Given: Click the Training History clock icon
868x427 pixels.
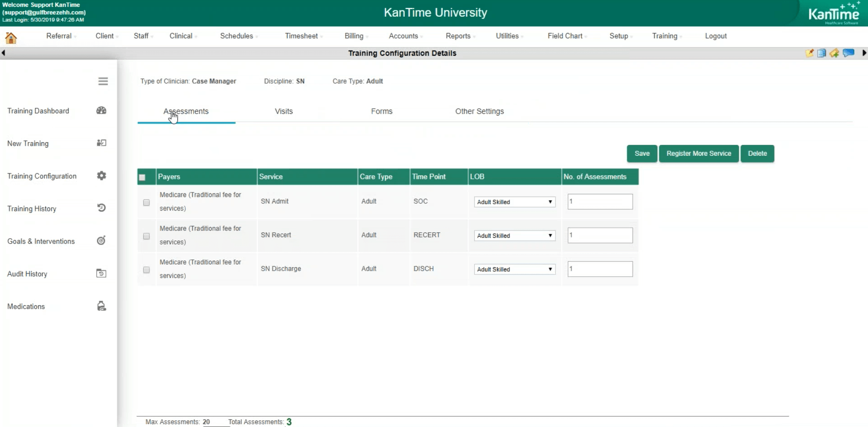Looking at the screenshot, I should coord(101,208).
